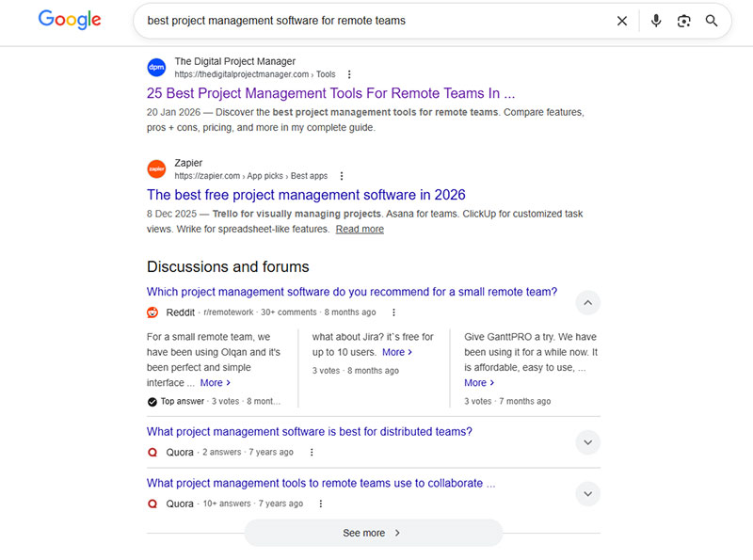Collapse the small remote team Reddit discussion
The width and height of the screenshot is (753, 560).
click(x=587, y=303)
